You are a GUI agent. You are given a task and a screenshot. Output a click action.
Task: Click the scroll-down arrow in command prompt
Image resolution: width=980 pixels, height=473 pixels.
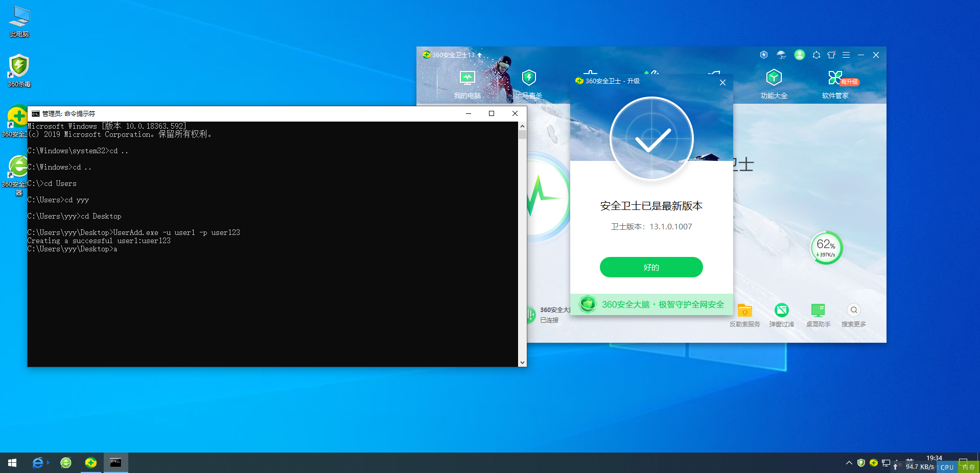[522, 363]
